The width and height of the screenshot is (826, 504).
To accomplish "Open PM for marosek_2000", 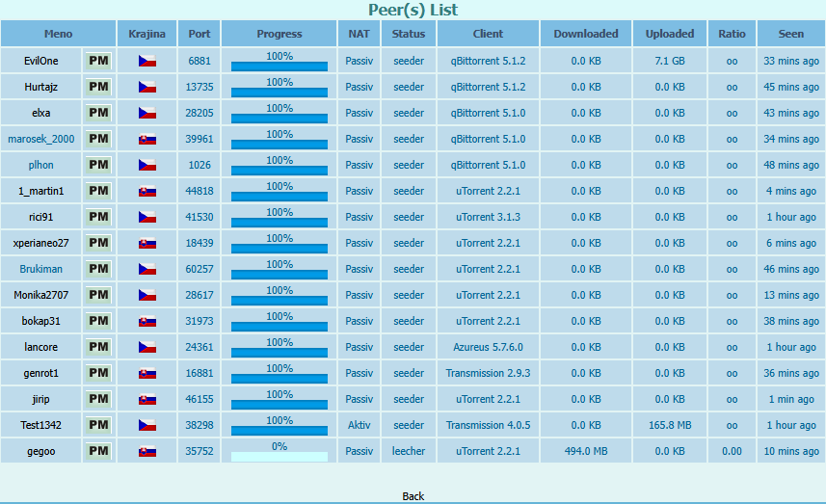I will point(98,139).
